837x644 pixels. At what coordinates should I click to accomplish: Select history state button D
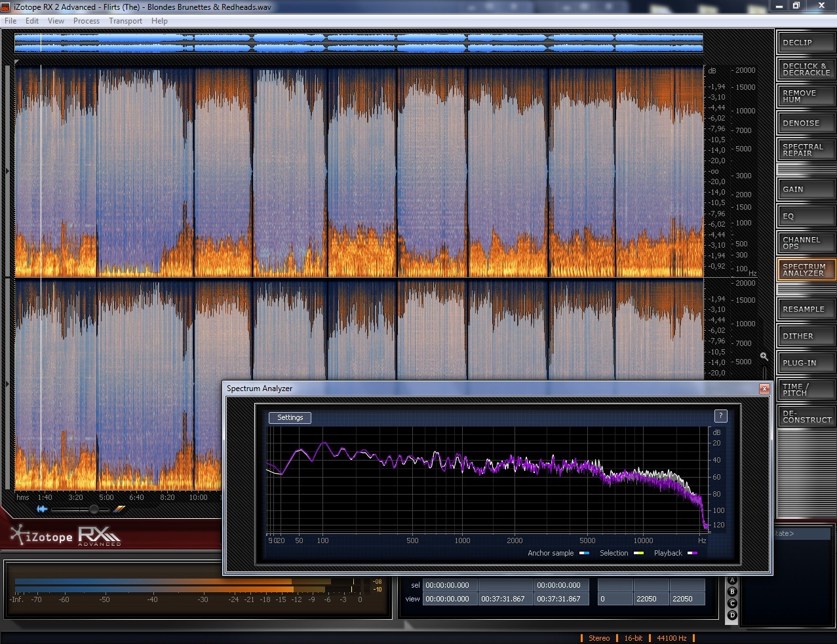point(732,615)
